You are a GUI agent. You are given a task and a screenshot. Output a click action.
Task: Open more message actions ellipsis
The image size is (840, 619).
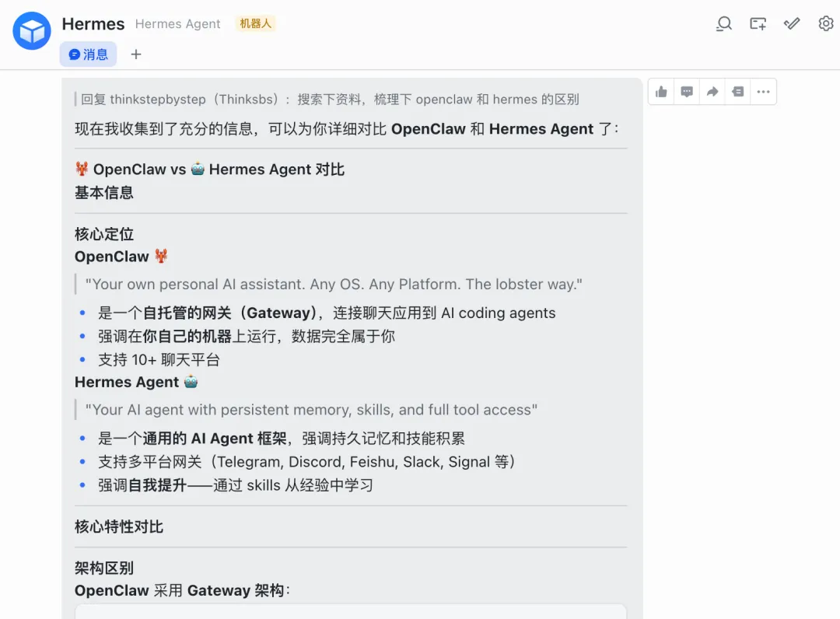pyautogui.click(x=764, y=92)
